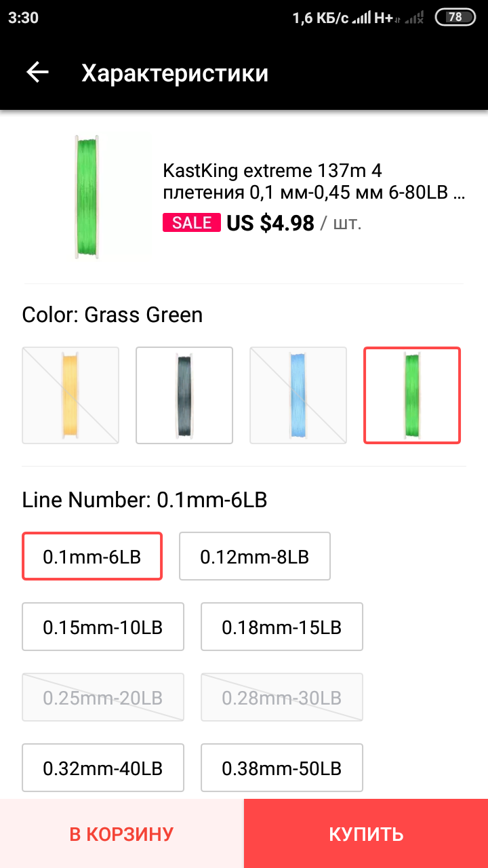Tap the unavailable 0.28mm-30LB option

(282, 698)
